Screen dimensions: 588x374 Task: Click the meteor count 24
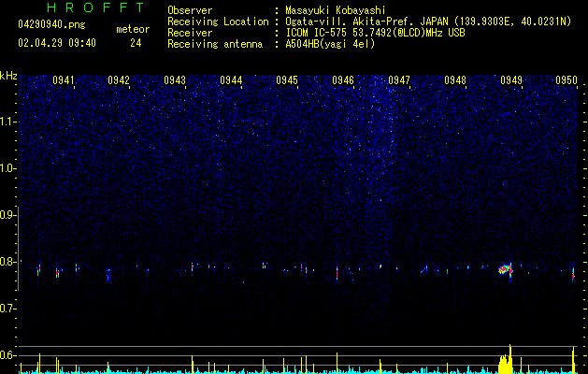(x=136, y=43)
